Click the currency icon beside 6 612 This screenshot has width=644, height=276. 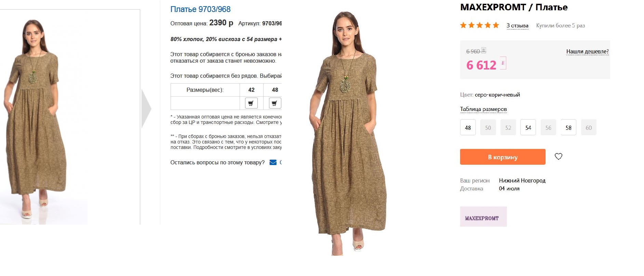pyautogui.click(x=503, y=63)
